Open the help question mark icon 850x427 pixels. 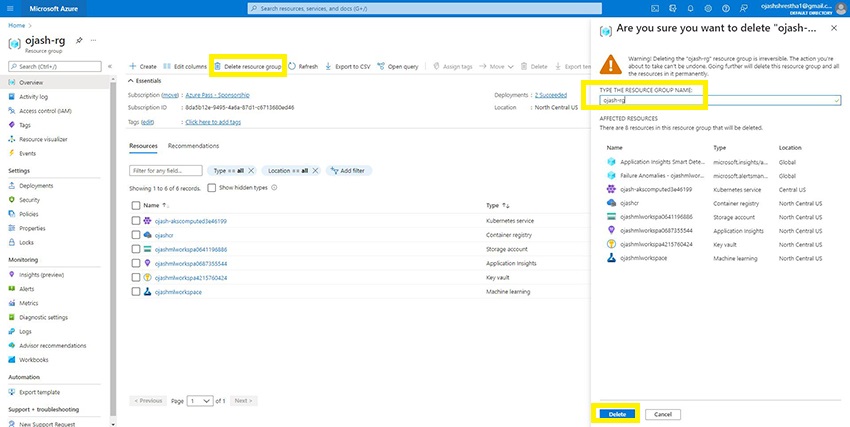point(726,9)
